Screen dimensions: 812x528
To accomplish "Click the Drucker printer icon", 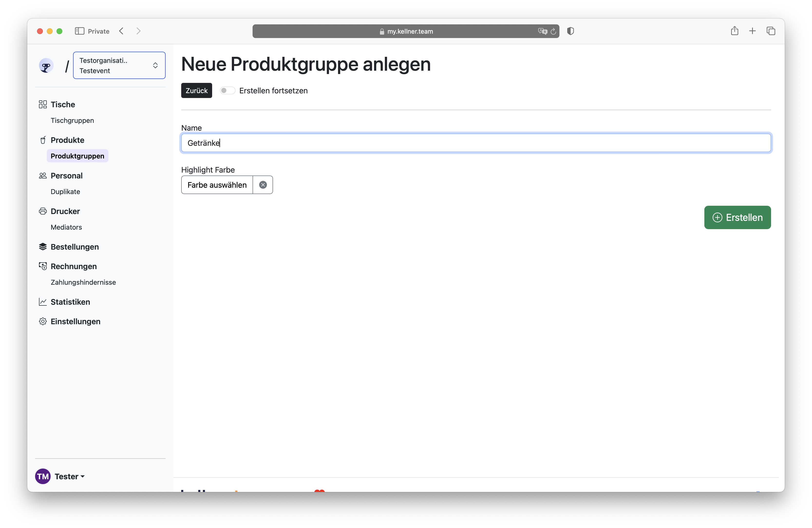I will pyautogui.click(x=43, y=211).
